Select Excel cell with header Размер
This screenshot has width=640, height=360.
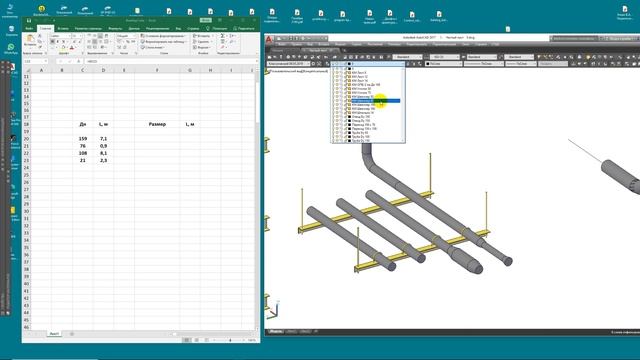click(x=157, y=124)
